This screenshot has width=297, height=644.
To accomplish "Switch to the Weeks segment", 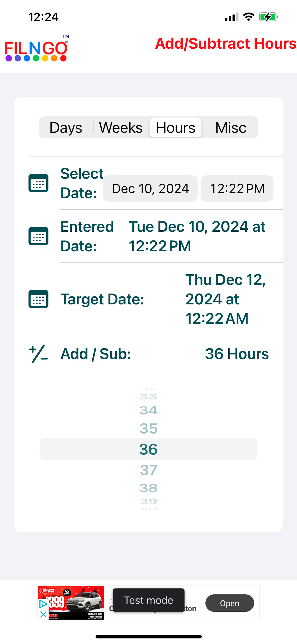I will click(x=121, y=128).
